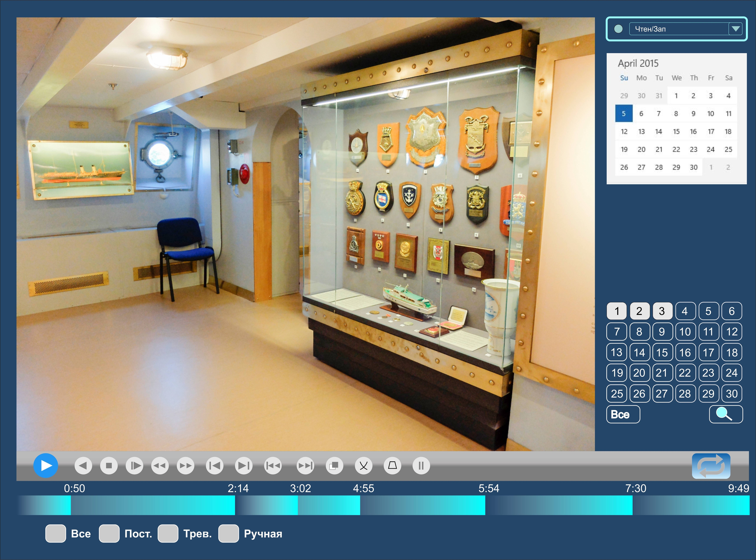Select channel 19 button
The height and width of the screenshot is (560, 756).
pos(617,373)
